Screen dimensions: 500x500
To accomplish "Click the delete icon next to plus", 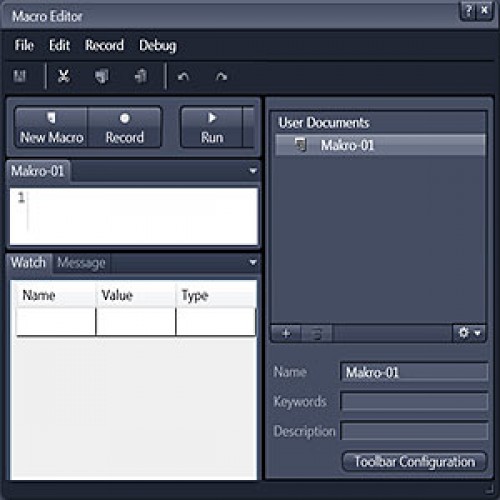I will 317,333.
